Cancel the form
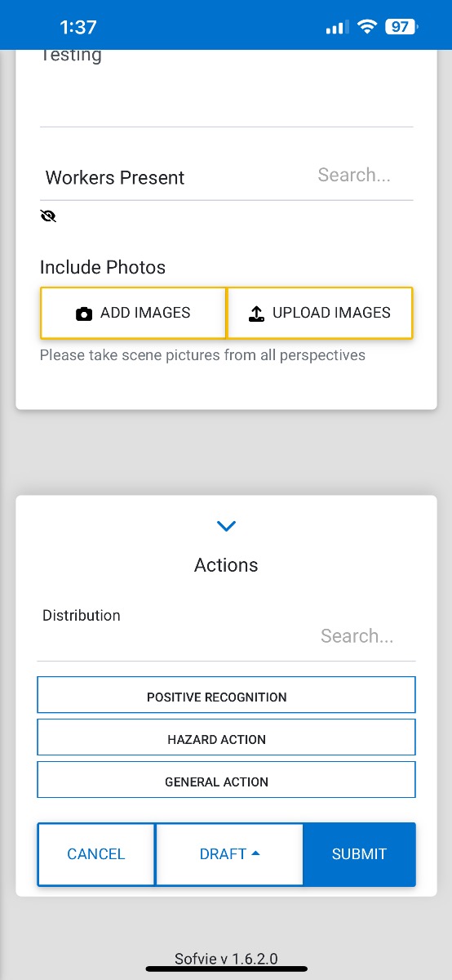Screen dimensions: 452x980 pos(96,854)
